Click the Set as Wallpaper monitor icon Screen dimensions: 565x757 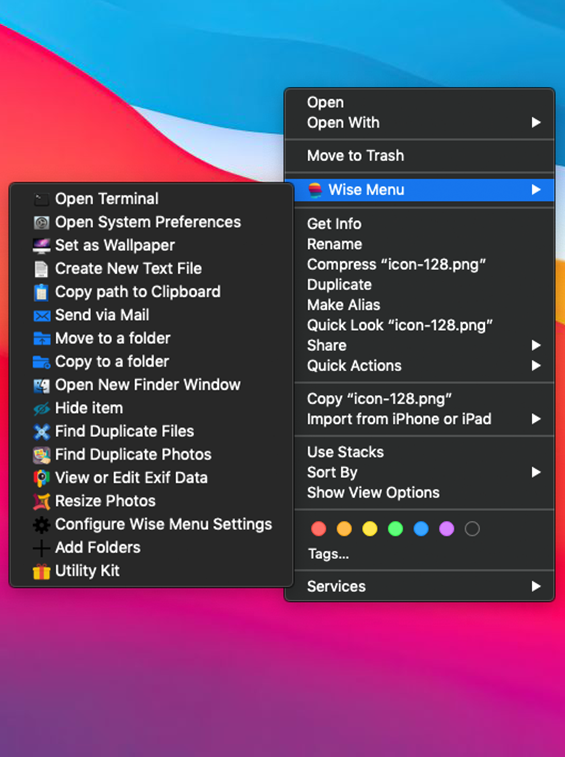[42, 245]
